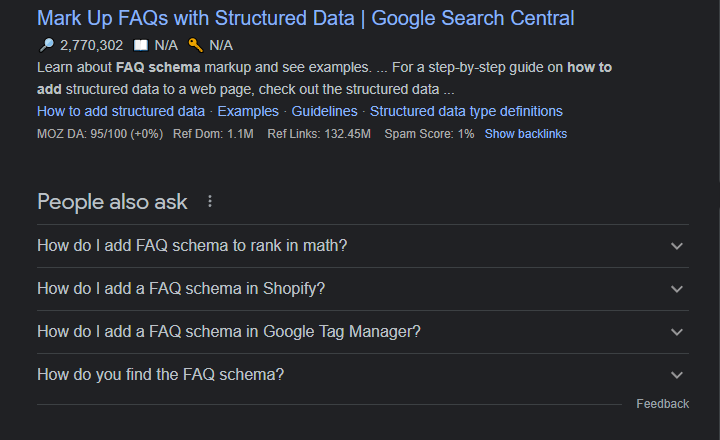Select How do I add a FAQ schema in Shopify text

(181, 288)
